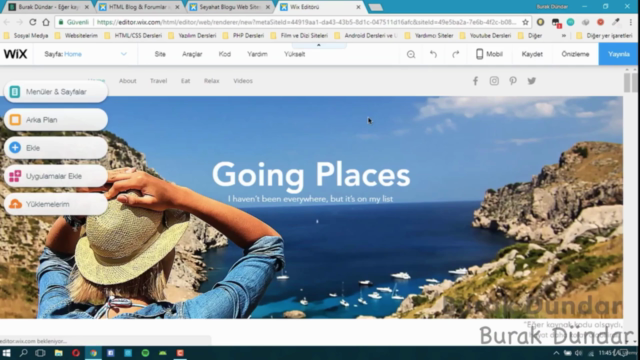
Task: Switch to Mobil mobile view
Action: click(489, 54)
